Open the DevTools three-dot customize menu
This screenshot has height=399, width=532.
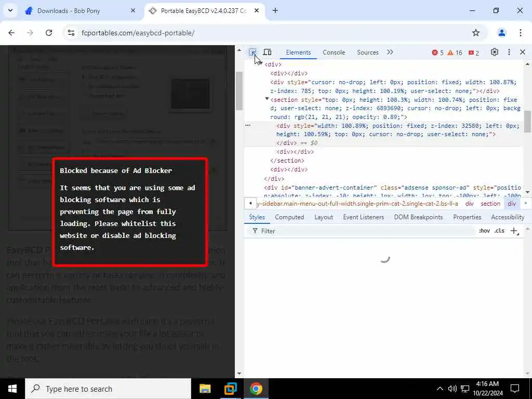click(509, 52)
